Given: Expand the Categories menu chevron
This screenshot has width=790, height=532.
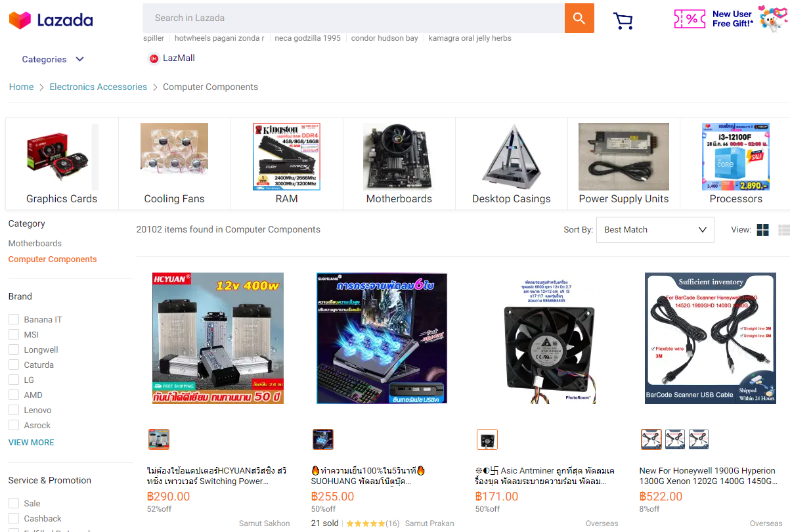Looking at the screenshot, I should pos(79,59).
